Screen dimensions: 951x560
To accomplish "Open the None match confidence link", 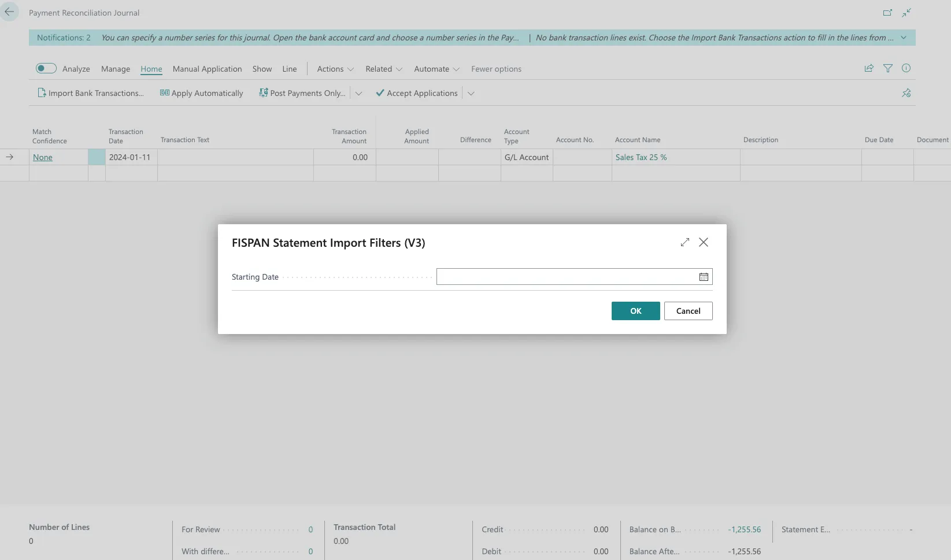I will pyautogui.click(x=43, y=157).
